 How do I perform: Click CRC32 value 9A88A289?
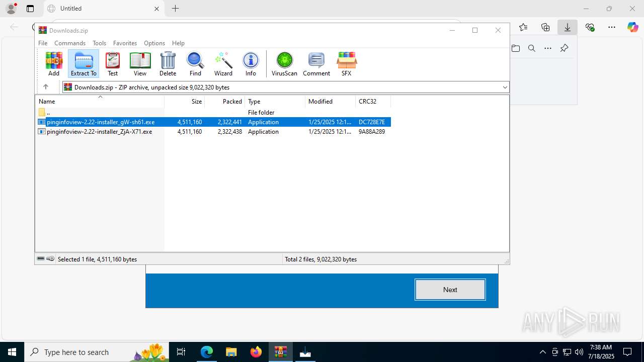(x=372, y=132)
